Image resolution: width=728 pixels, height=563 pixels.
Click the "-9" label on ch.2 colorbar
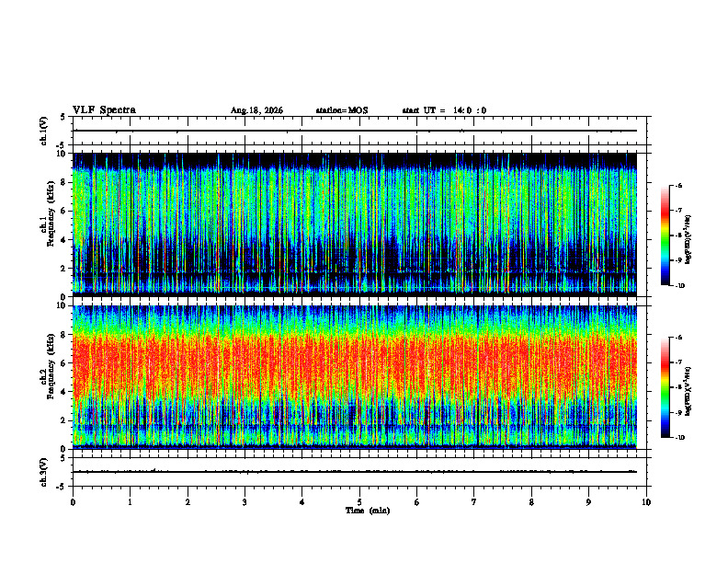point(678,412)
